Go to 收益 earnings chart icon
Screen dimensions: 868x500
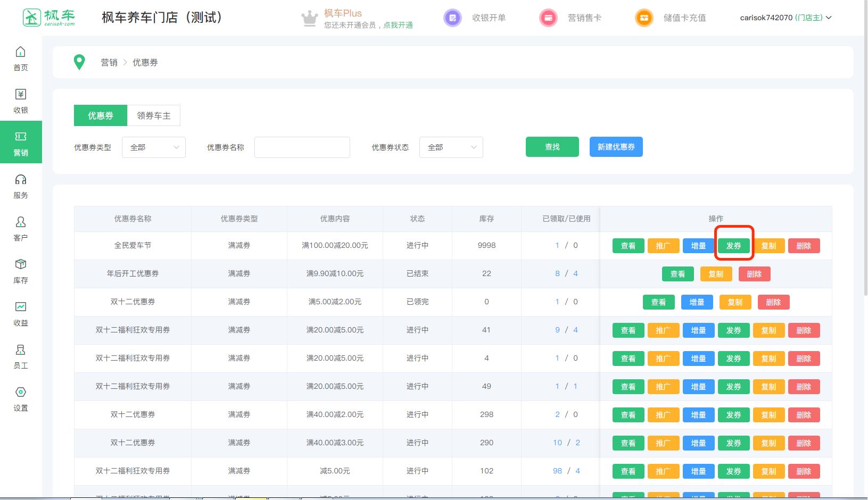click(21, 307)
